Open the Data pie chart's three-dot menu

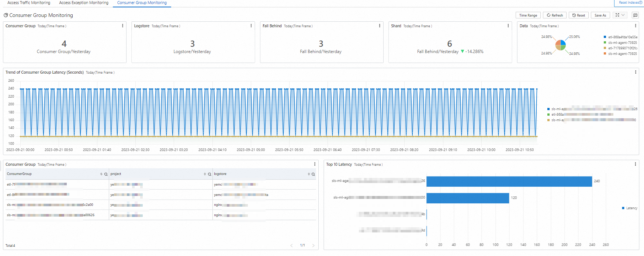pos(636,26)
